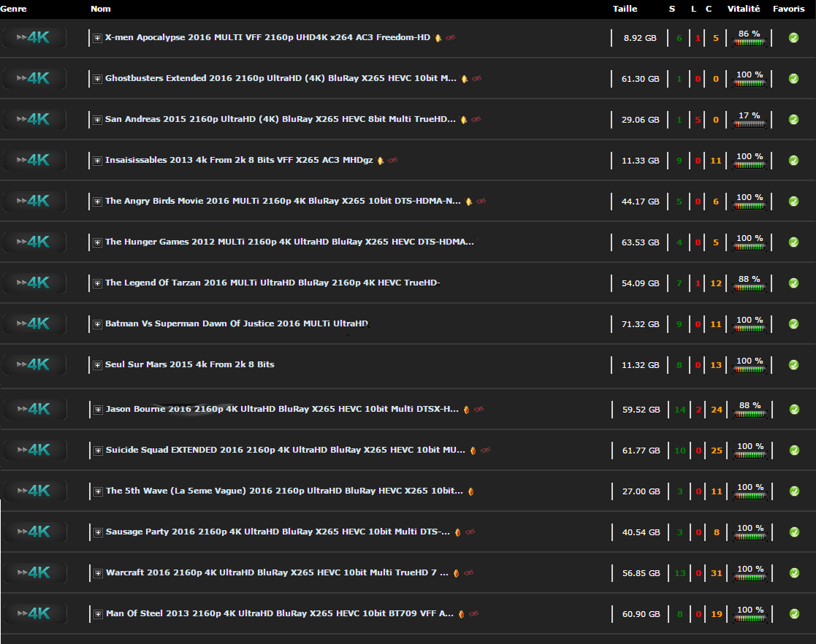Click the red crossed icon after Insaisissables title
The width and height of the screenshot is (816, 644).
point(392,160)
